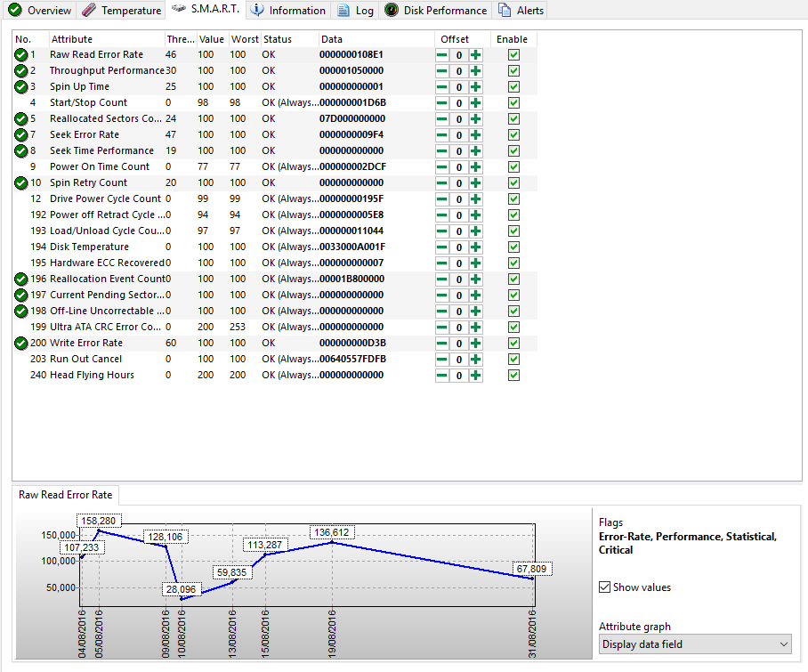Screen dimensions: 808x672
Task: Select the Ultra ATA CRC Error attribute row
Action: pos(275,327)
